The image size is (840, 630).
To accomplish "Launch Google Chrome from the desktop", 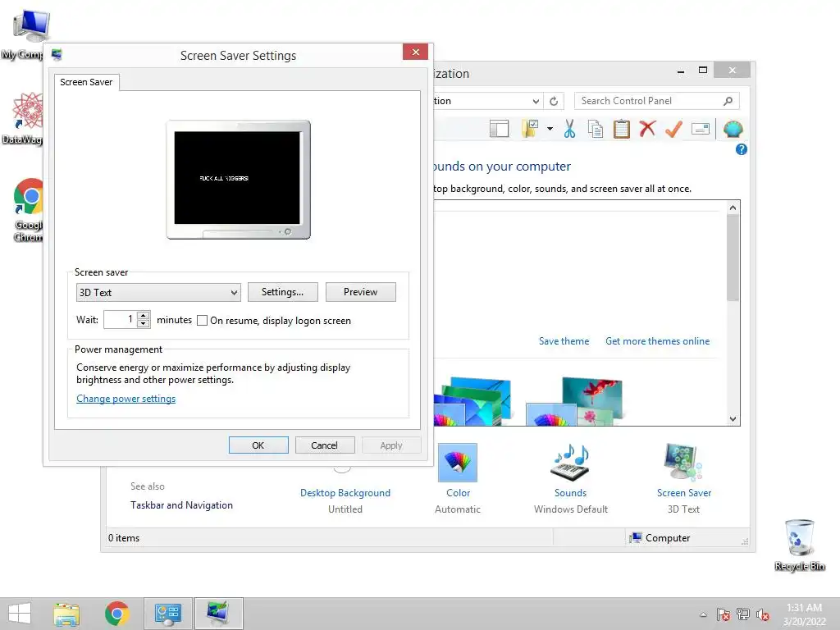I will pyautogui.click(x=28, y=196).
